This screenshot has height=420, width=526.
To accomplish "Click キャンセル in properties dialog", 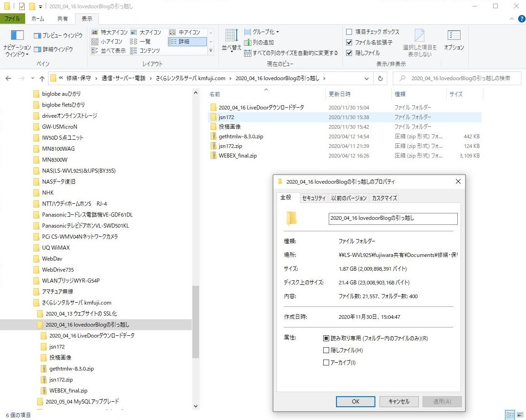I will coord(399,401).
